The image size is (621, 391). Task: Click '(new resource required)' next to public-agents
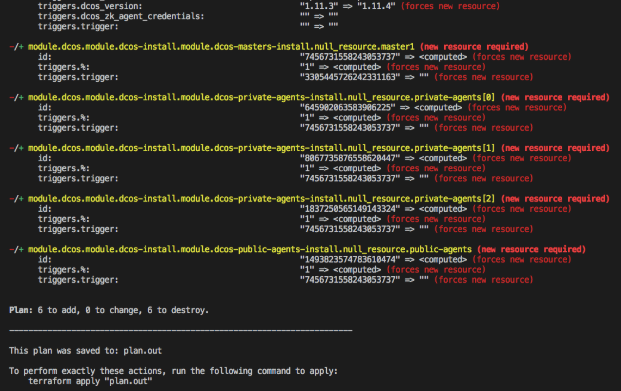(x=531, y=250)
